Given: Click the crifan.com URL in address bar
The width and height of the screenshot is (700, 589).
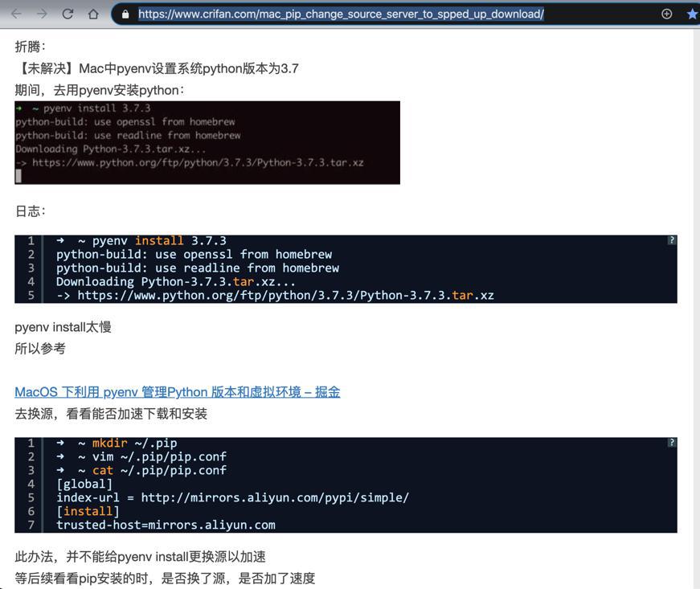Looking at the screenshot, I should [x=341, y=14].
